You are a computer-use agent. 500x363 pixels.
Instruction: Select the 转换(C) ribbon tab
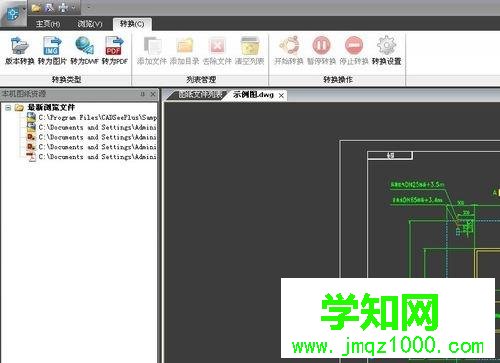132,24
